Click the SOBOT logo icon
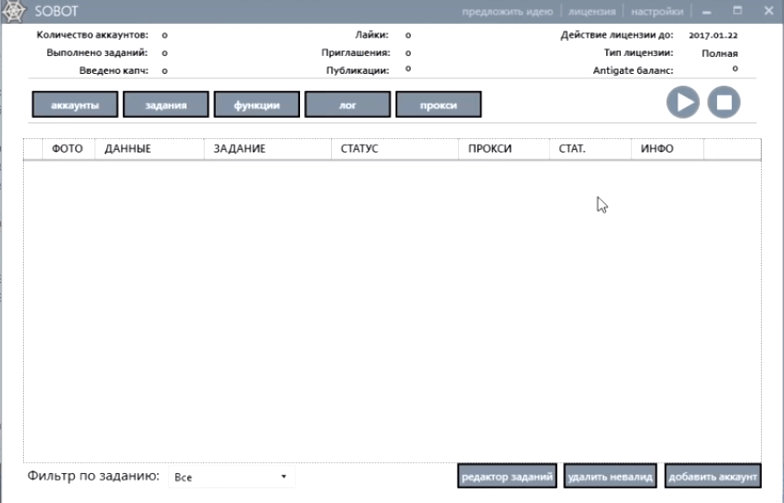Screen dimensions: 784x503 point(14,11)
